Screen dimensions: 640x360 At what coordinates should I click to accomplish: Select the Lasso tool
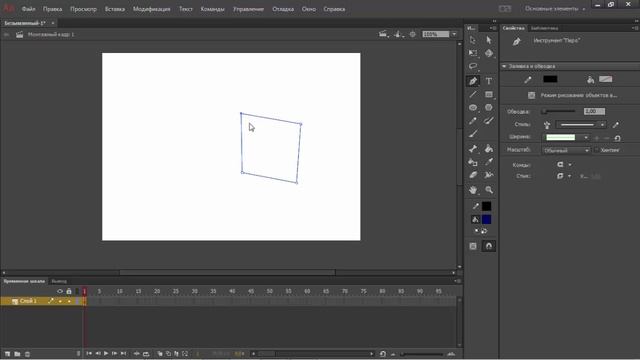tap(473, 66)
